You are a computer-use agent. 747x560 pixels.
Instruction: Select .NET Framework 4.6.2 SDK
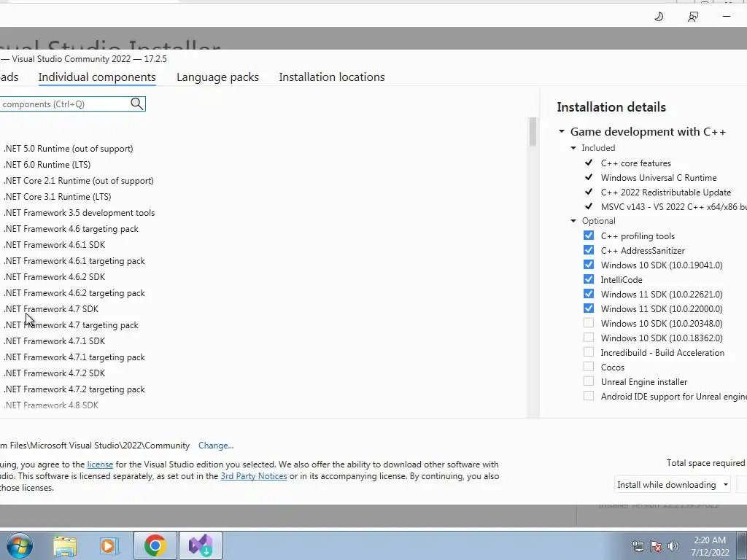[x=54, y=277]
